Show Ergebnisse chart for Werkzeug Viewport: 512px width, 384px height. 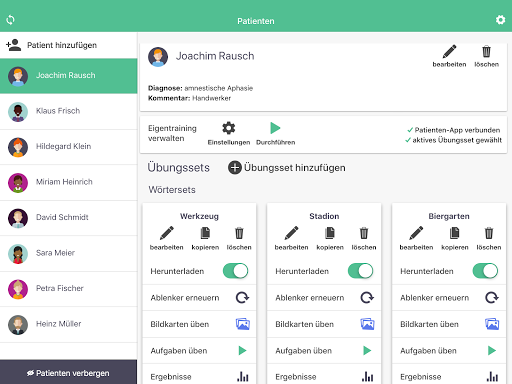tap(243, 377)
